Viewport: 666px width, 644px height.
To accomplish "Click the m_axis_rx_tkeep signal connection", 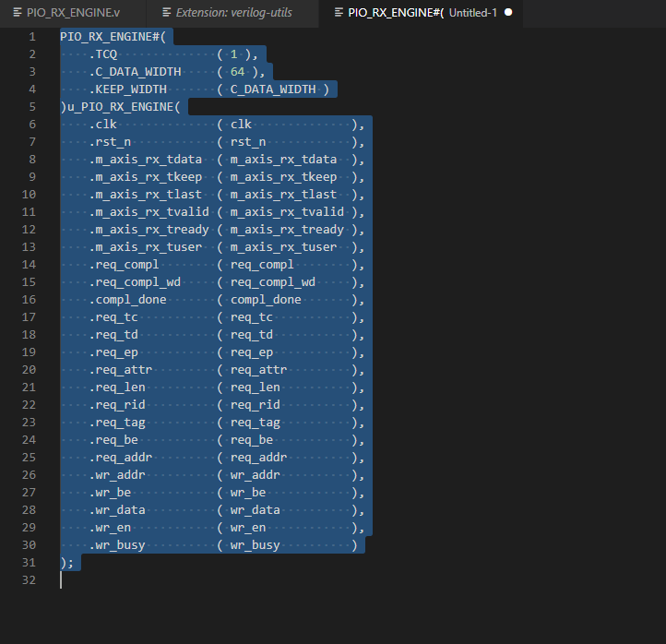I will point(284,177).
